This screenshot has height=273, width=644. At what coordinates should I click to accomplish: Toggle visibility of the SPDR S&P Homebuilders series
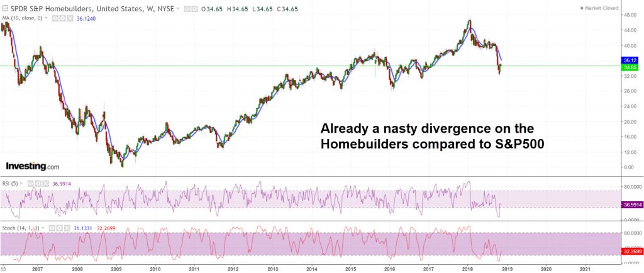(187, 9)
